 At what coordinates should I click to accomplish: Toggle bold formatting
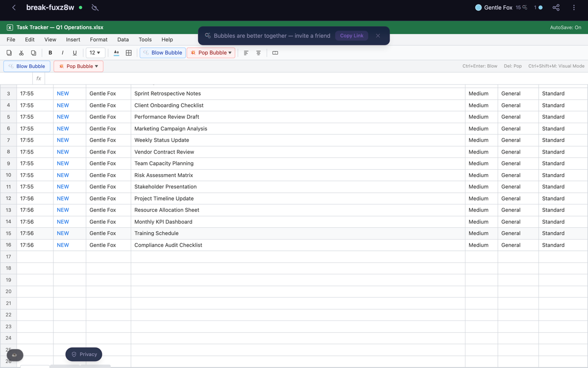pos(50,53)
